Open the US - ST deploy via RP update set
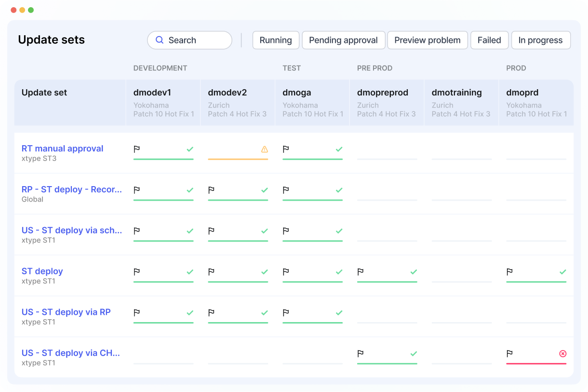 pyautogui.click(x=66, y=312)
